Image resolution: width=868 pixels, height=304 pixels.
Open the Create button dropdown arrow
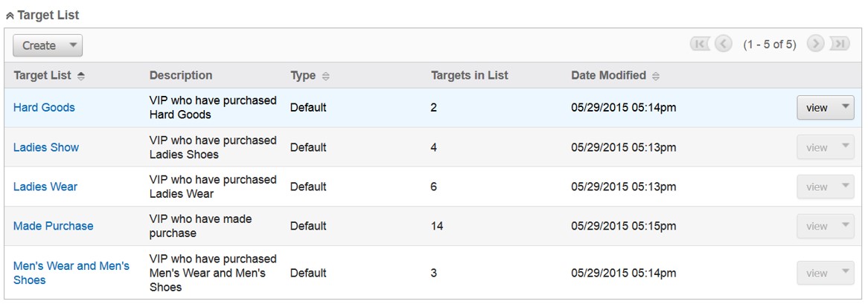(x=72, y=45)
